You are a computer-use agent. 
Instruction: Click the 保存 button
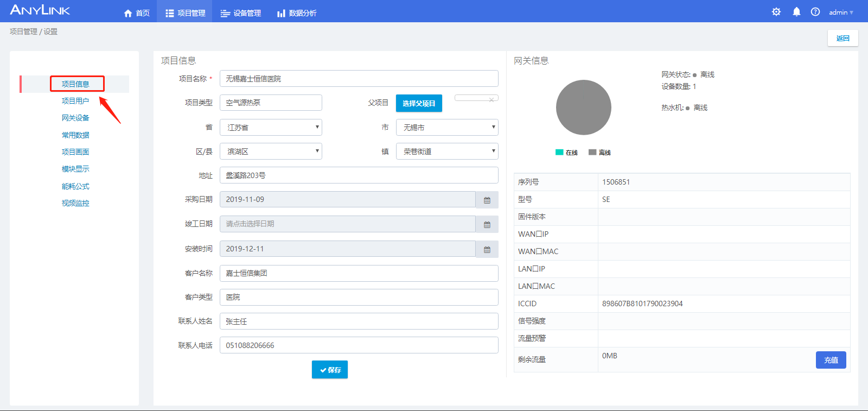click(330, 370)
